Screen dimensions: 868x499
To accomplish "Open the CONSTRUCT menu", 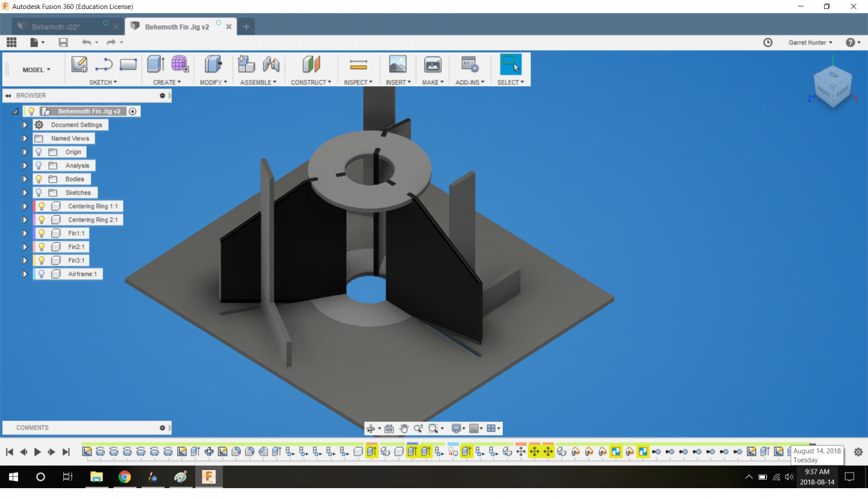I will 311,82.
